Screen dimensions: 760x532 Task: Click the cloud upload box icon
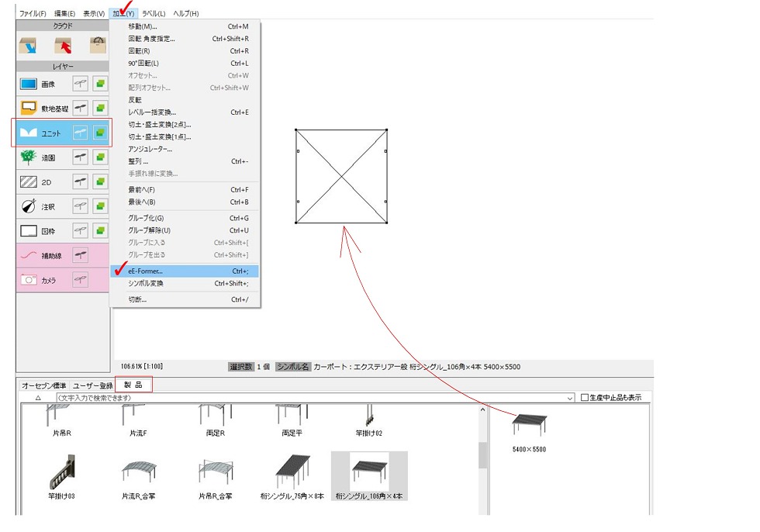point(63,46)
